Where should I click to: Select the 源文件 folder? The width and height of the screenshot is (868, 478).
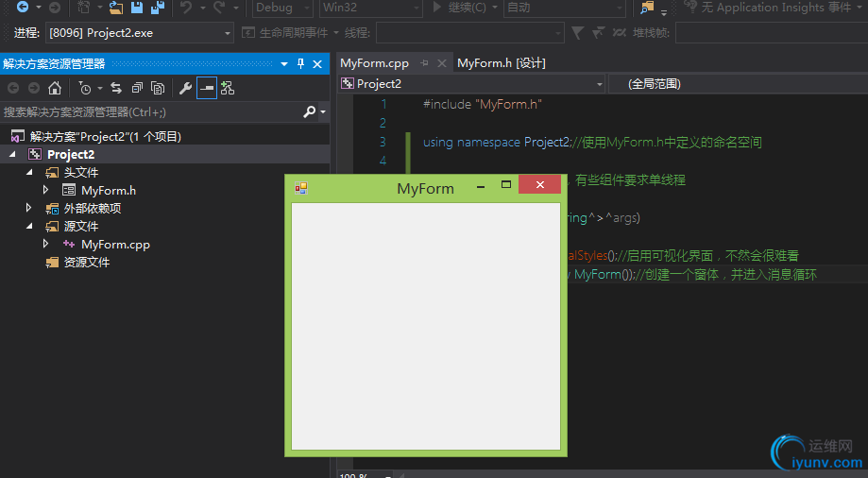[x=81, y=226]
